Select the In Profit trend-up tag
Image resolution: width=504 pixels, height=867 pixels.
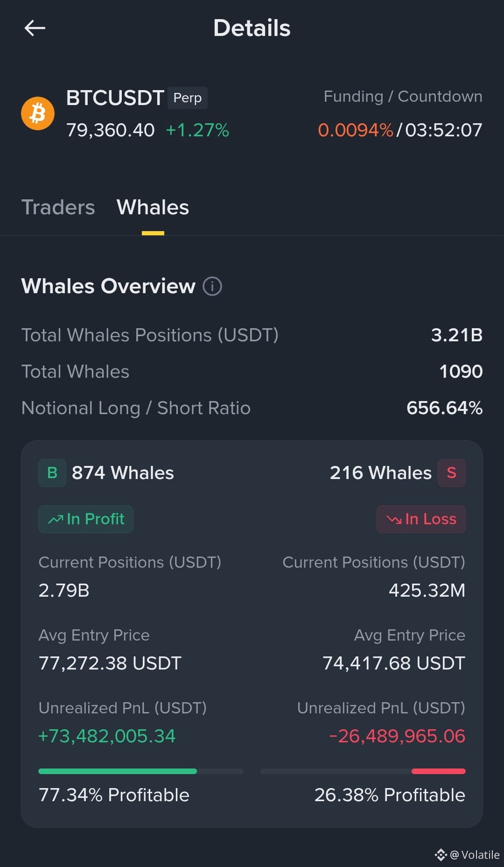click(x=86, y=519)
